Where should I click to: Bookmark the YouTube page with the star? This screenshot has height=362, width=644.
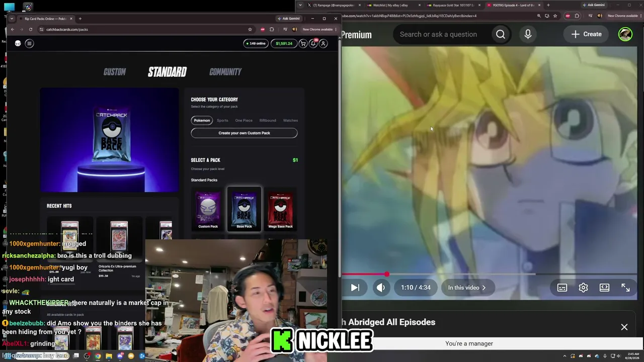(555, 16)
